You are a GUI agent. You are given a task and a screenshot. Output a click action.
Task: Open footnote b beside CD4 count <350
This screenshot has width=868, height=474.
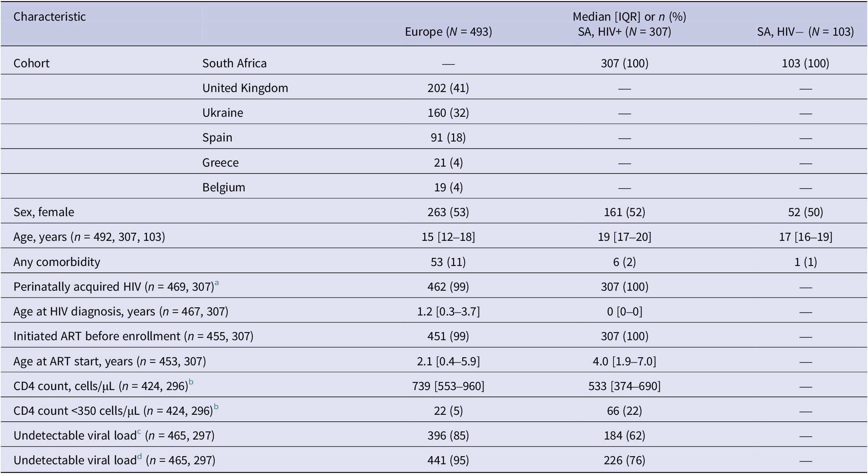pyautogui.click(x=216, y=407)
